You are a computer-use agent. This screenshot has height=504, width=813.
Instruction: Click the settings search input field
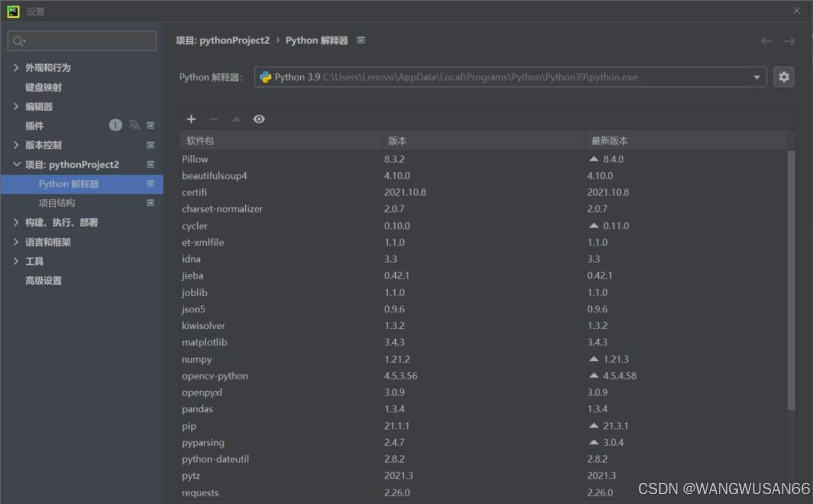point(82,41)
